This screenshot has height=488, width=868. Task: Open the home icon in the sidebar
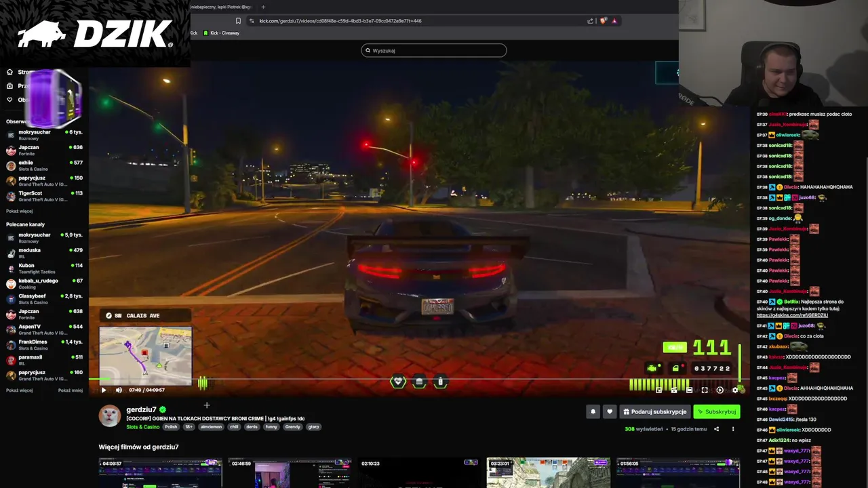[x=9, y=72]
